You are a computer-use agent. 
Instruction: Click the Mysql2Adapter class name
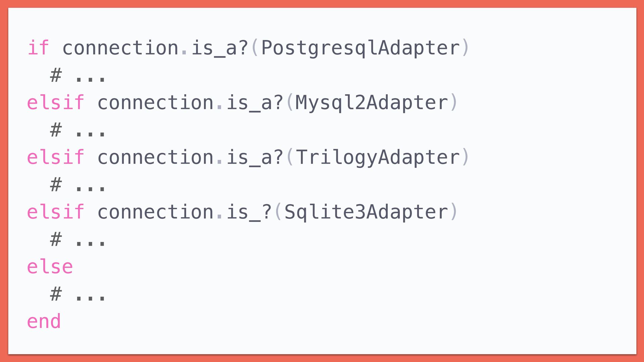372,103
